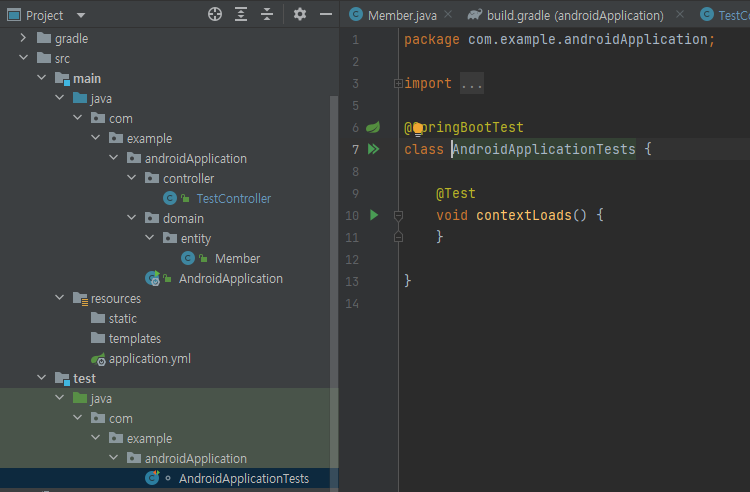
Task: Click the green java test root folder icon
Action: point(80,398)
